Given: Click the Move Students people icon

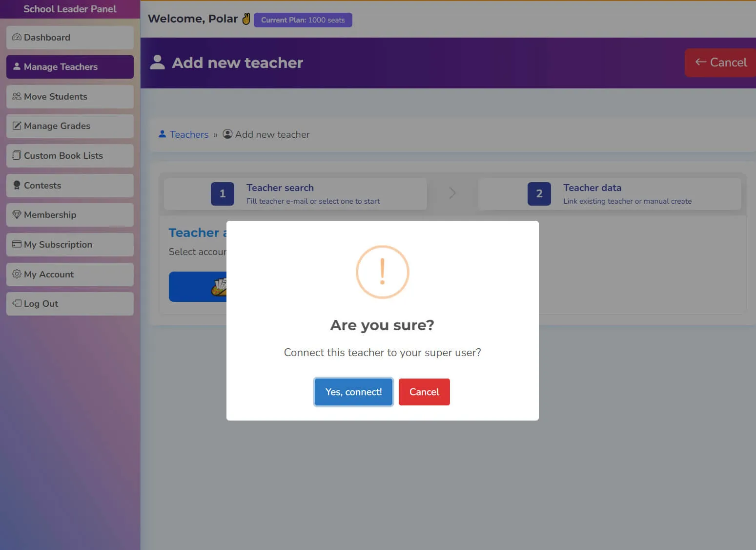Looking at the screenshot, I should (x=17, y=96).
